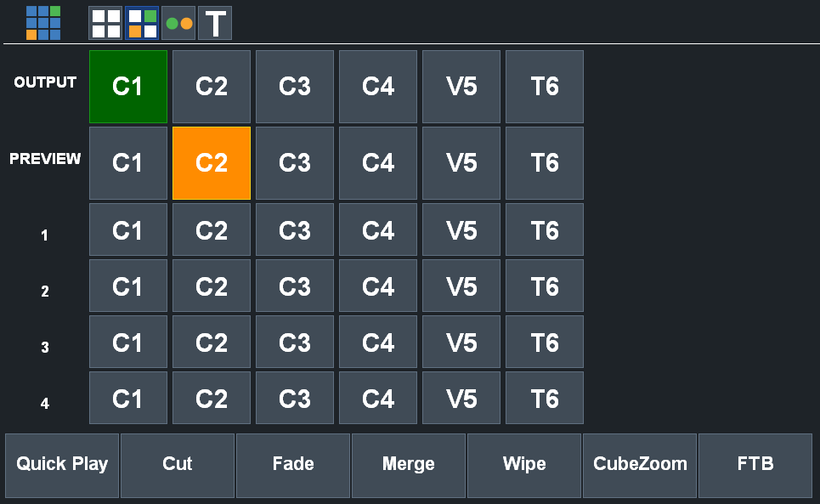This screenshot has height=504, width=820.
Task: Open the T title view
Action: click(x=215, y=23)
